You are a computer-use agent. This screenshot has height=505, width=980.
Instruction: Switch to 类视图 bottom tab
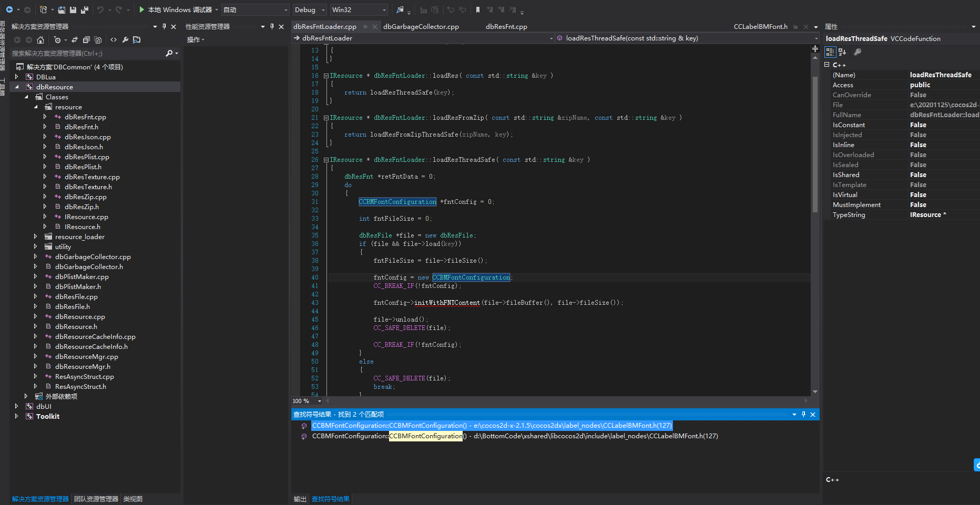click(133, 499)
